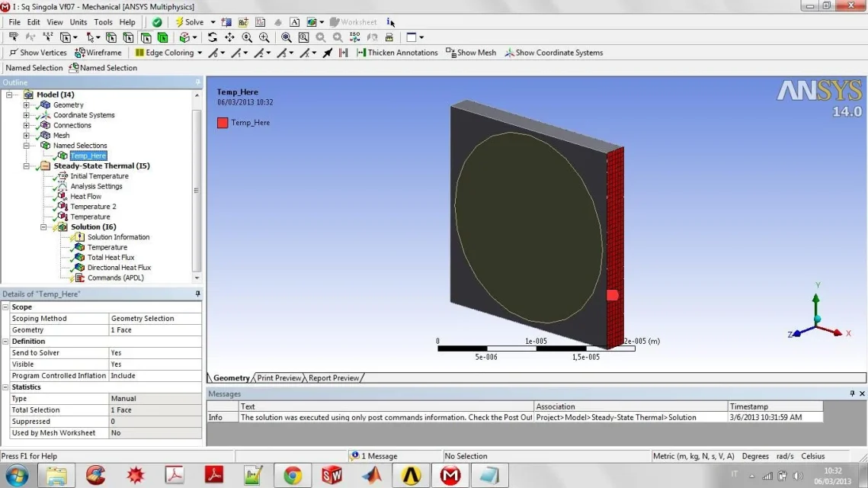Screen dimensions: 868x488
Task: Select the Body selection filter icon
Action: click(x=163, y=37)
